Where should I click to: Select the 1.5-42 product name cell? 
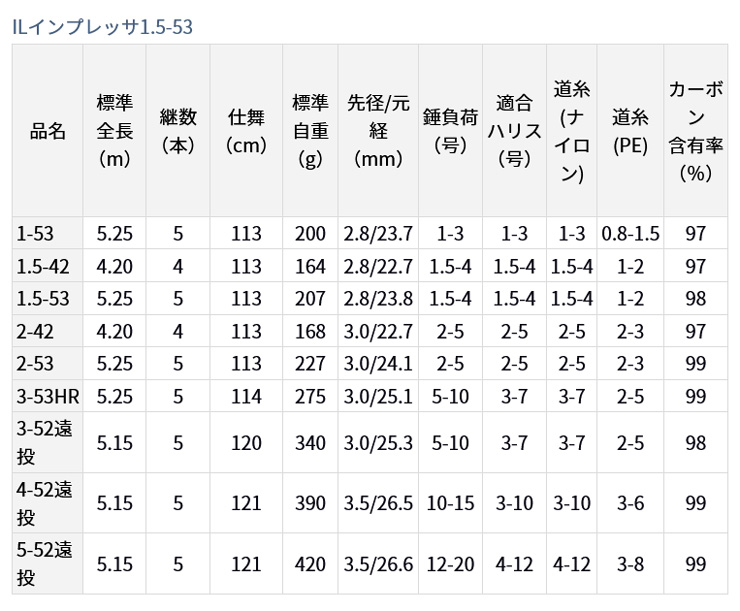pyautogui.click(x=41, y=267)
